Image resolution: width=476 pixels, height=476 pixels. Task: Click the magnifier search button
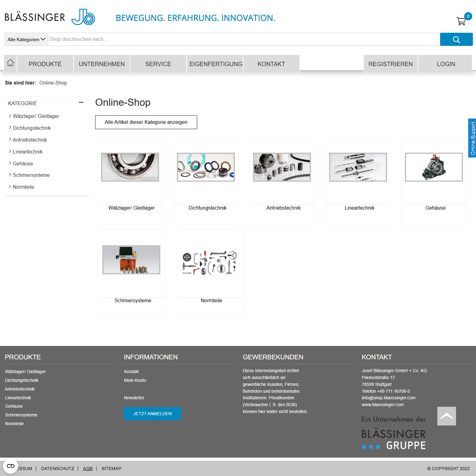click(456, 40)
